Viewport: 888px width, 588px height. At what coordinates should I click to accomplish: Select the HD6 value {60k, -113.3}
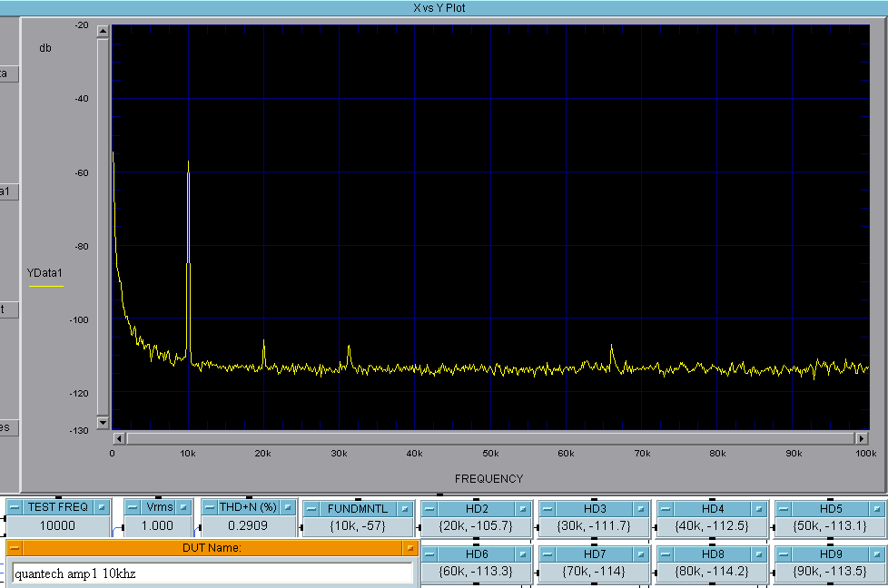(x=476, y=572)
